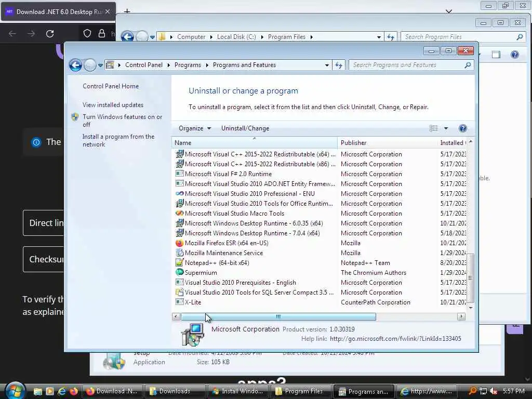Switch to Program Files taskbar window
Viewport: 532px width, 399px height.
[x=301, y=391]
